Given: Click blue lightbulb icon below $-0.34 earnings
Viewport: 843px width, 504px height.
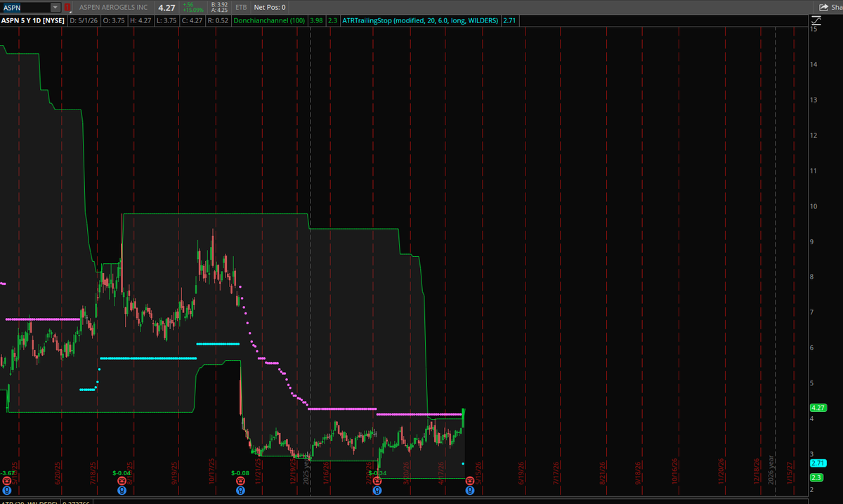Looking at the screenshot, I should point(377,490).
